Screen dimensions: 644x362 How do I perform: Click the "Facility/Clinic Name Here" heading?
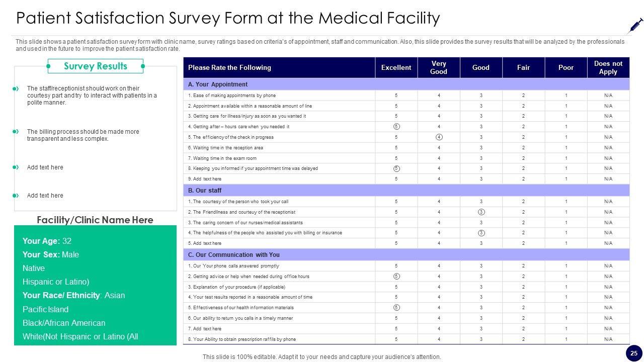95,220
